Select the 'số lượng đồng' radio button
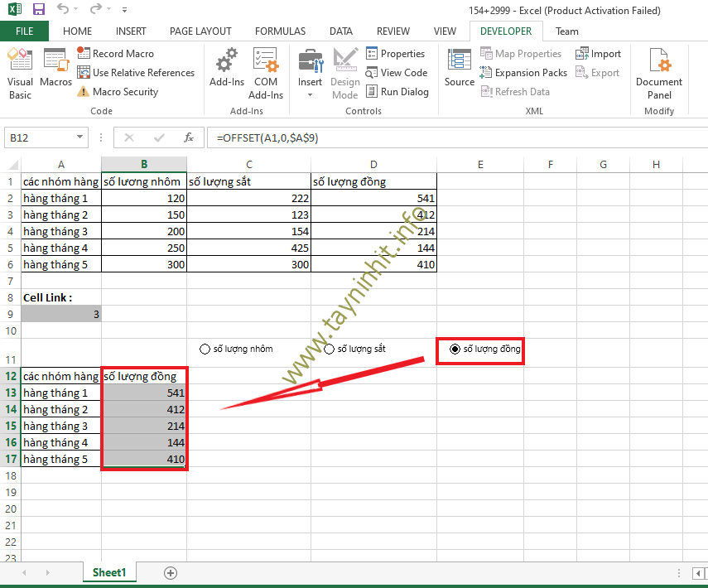The height and width of the screenshot is (588, 708). pos(455,349)
